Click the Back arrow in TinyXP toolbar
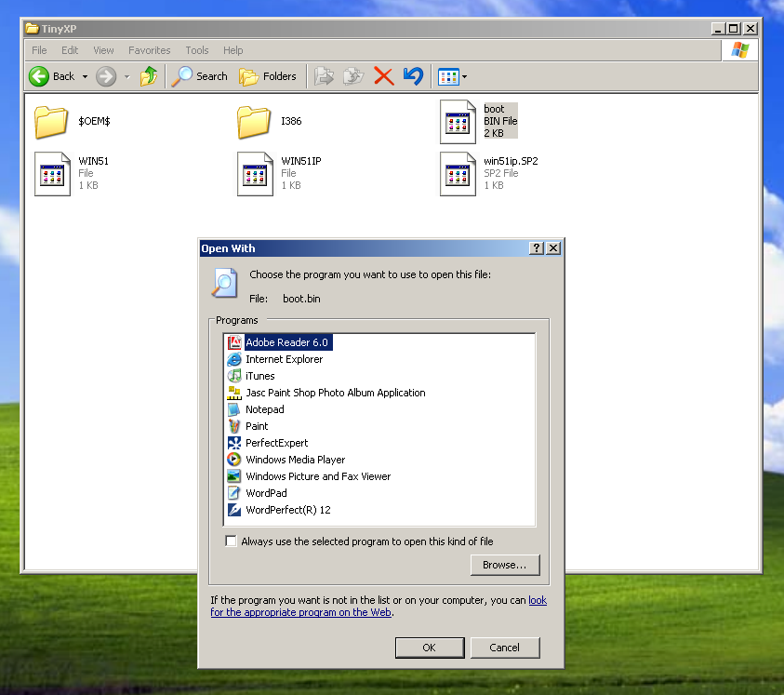784x695 pixels. click(x=39, y=76)
